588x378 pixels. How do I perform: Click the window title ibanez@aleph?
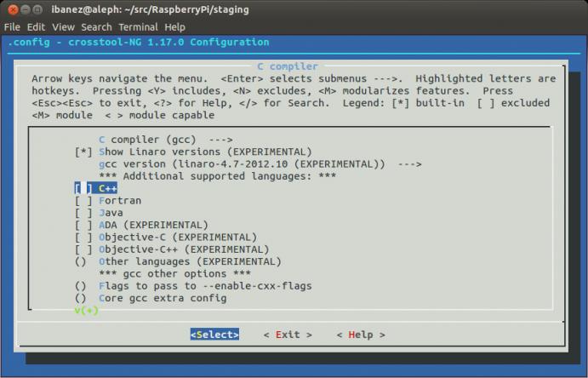tap(150, 9)
